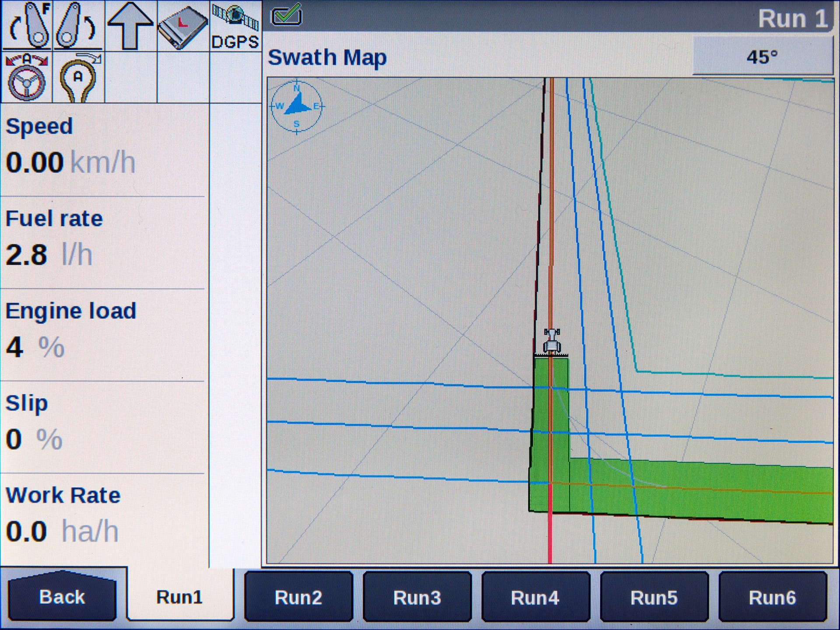Click the forward direction arrow icon
The image size is (840, 630).
point(131,25)
